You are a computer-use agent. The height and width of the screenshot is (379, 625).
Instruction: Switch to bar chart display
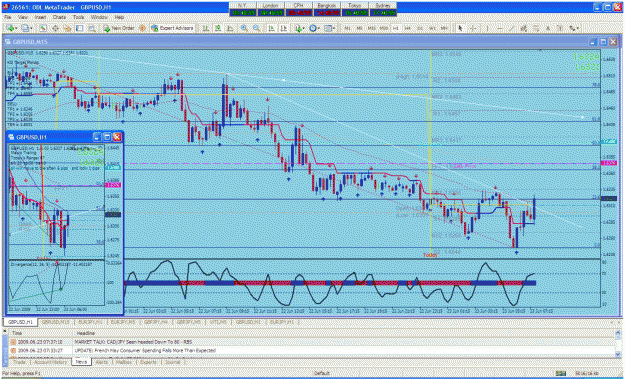206,28
